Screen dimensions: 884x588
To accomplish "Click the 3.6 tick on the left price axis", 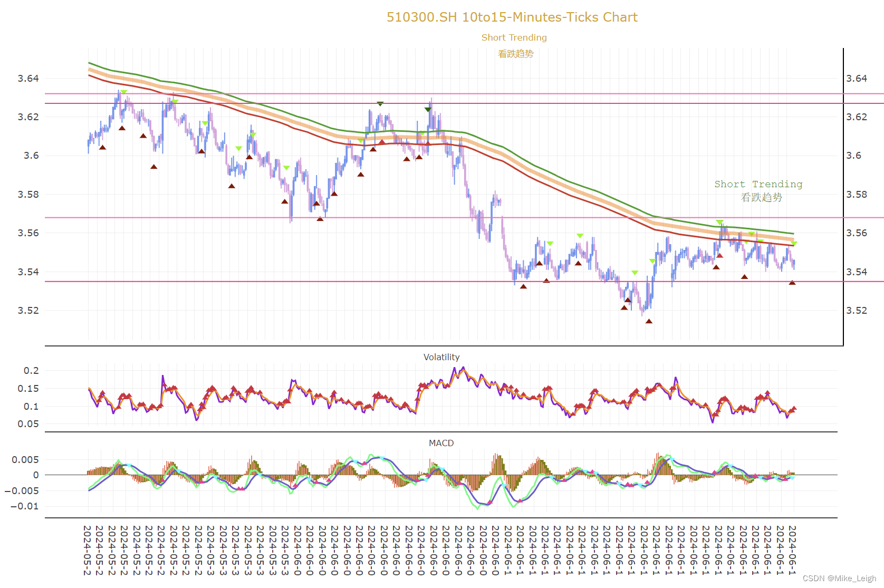I will pos(31,156).
